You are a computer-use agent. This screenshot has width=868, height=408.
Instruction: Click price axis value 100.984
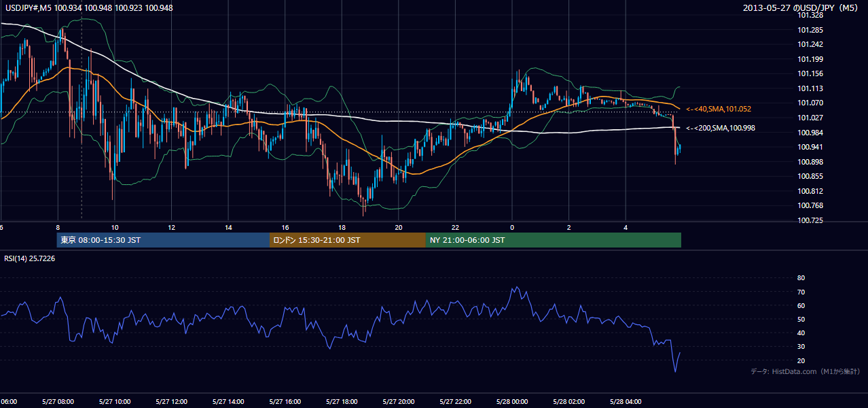click(811, 133)
